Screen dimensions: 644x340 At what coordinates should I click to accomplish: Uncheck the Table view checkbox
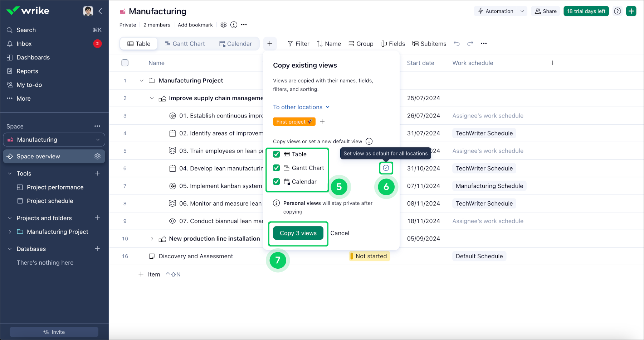click(277, 154)
